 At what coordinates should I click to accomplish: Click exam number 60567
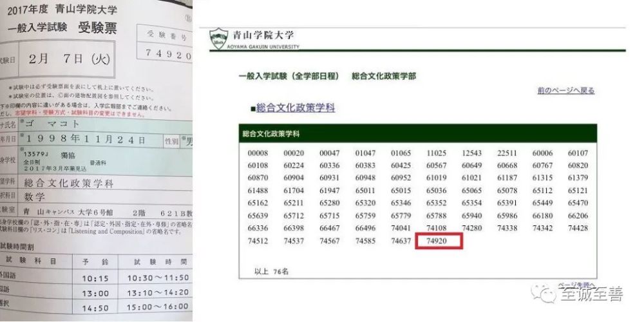pyautogui.click(x=436, y=166)
